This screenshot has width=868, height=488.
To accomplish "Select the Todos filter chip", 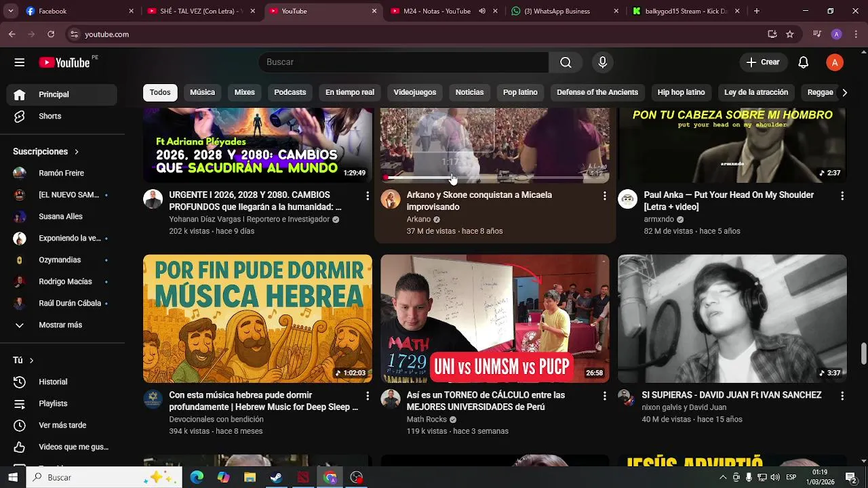I will [x=160, y=92].
